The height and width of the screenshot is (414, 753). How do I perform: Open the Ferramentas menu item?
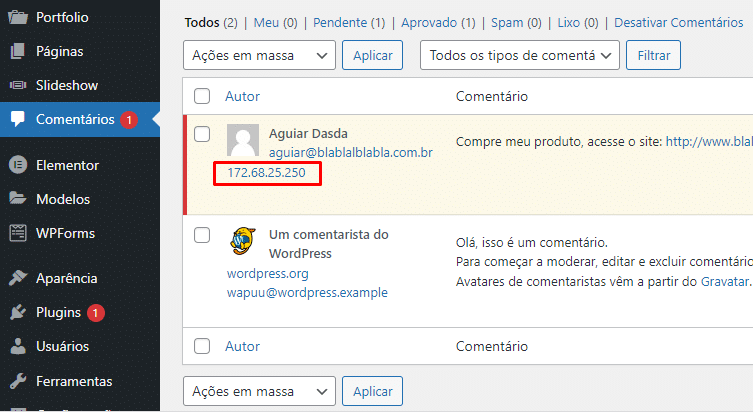pyautogui.click(x=73, y=381)
